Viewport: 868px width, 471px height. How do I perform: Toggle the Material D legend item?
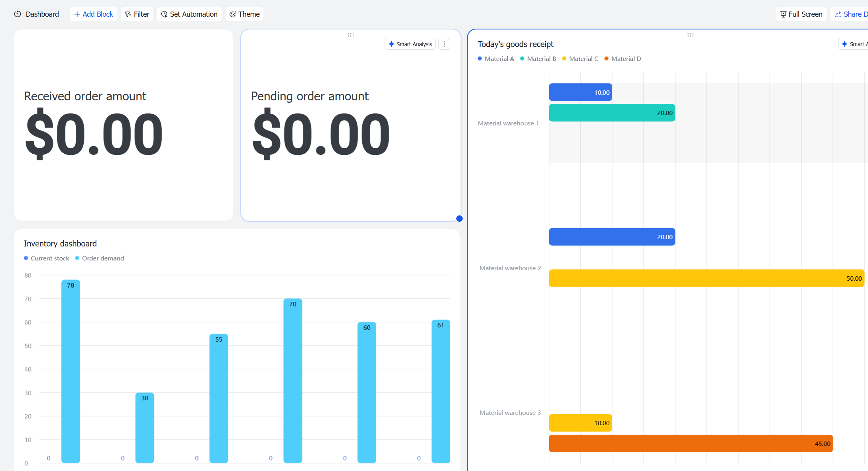623,59
